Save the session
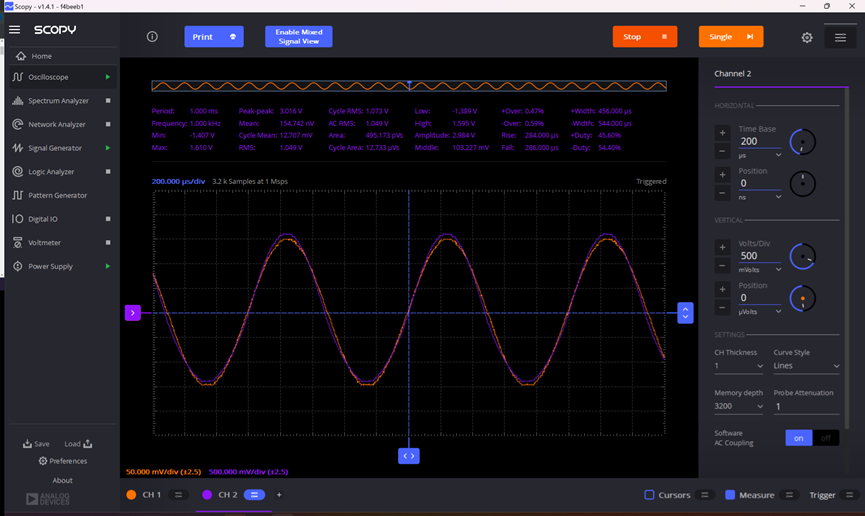This screenshot has height=516, width=865. point(36,444)
